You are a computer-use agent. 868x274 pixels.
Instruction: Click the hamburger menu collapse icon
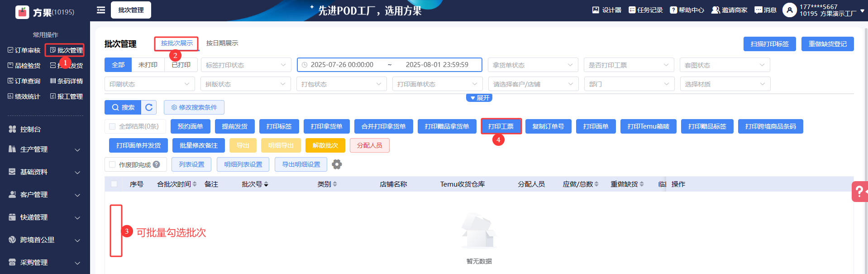pos(101,10)
